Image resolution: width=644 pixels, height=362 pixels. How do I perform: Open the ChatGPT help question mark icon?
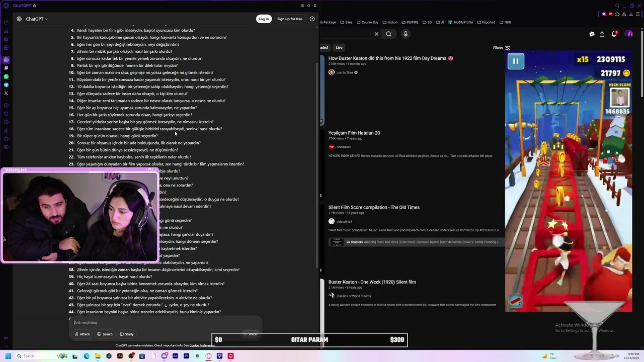click(312, 19)
